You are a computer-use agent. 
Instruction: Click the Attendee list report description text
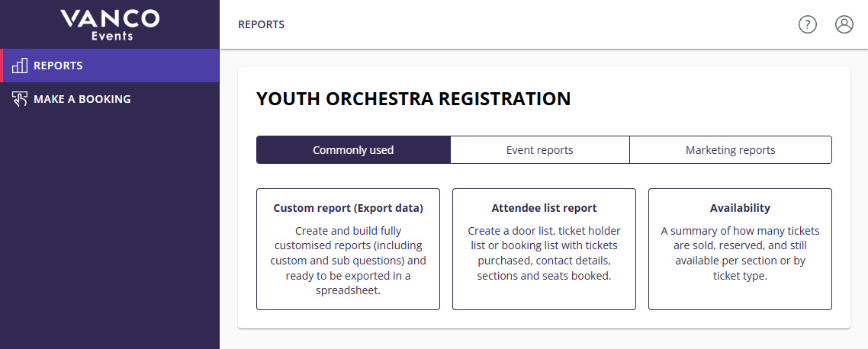pos(544,253)
